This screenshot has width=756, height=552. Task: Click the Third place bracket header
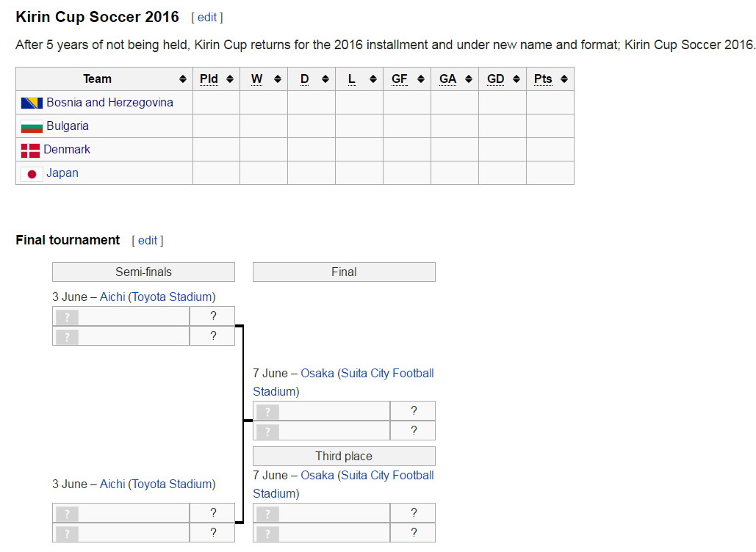(x=345, y=456)
